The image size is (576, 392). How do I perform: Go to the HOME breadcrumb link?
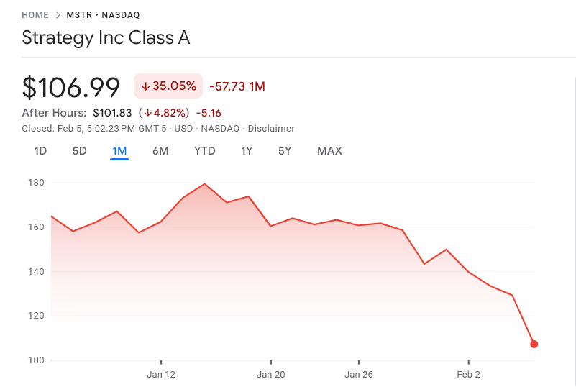point(35,15)
